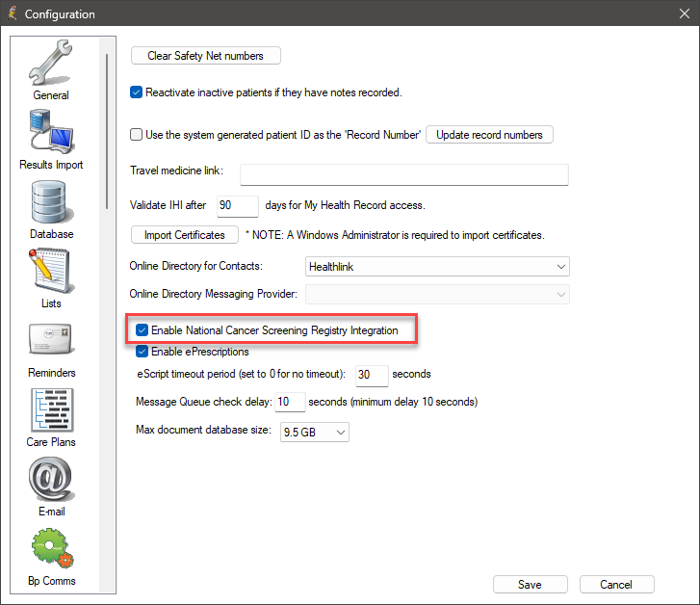Select the Care Plans document icon
This screenshot has height=605, width=700.
[x=52, y=409]
